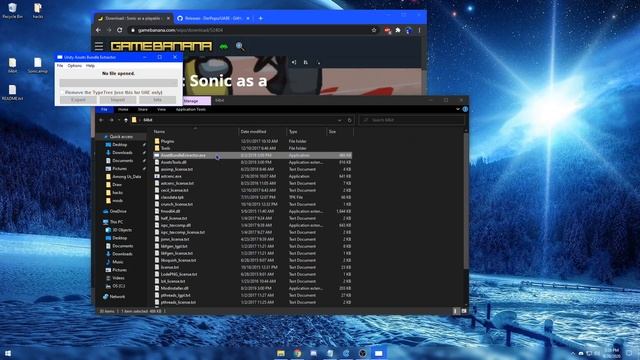This screenshot has height=360, width=640.
Task: Click Chrome icon in taskbar
Action: click(x=297, y=353)
